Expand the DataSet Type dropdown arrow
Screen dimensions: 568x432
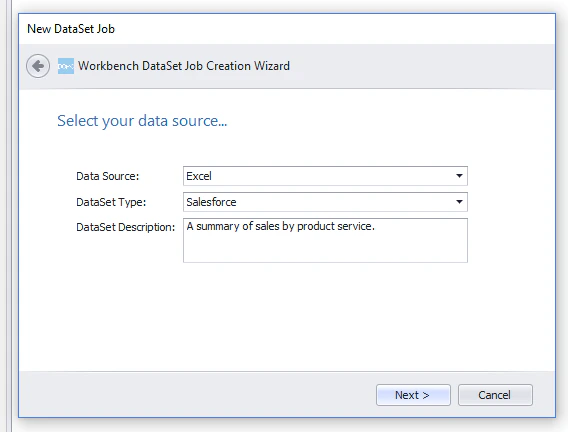(x=459, y=202)
